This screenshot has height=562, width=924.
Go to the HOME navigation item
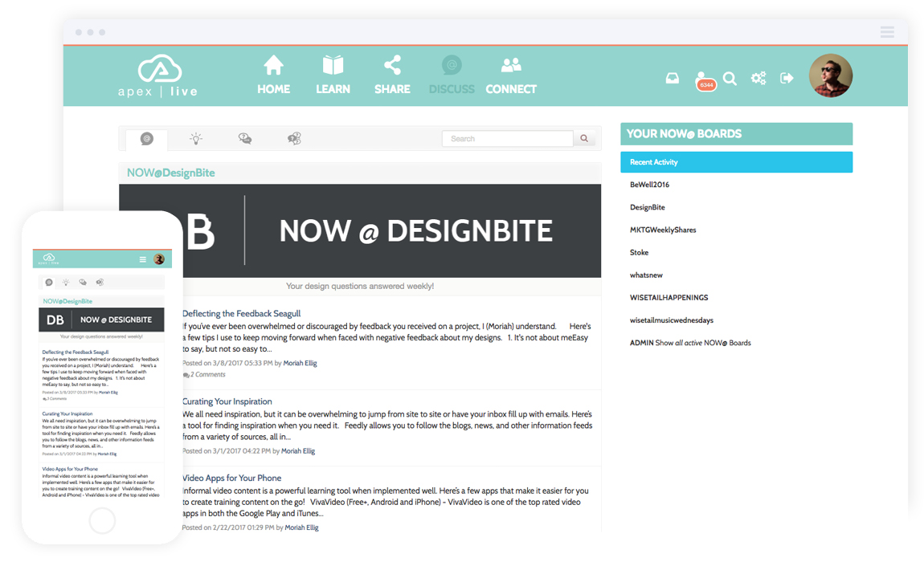(x=273, y=75)
